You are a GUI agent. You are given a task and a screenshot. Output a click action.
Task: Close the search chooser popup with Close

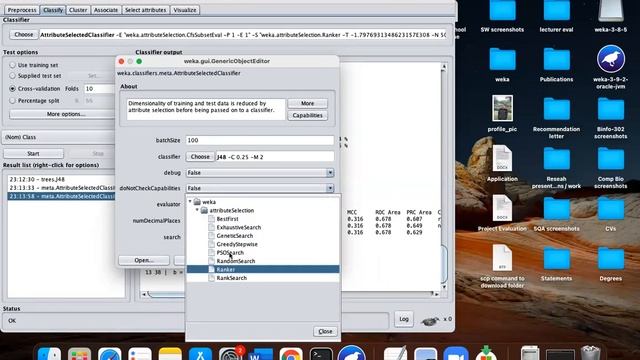325,331
